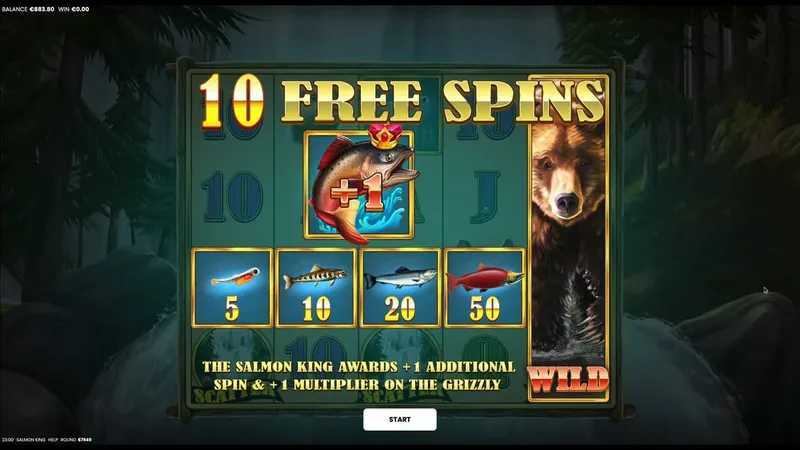Click the 10 FREE SPINS heading

[x=402, y=101]
